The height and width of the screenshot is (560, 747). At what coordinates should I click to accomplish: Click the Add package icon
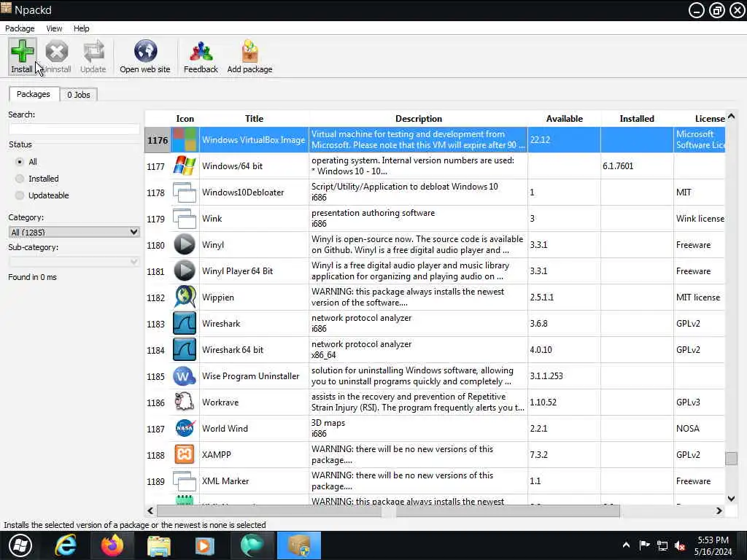pos(250,51)
